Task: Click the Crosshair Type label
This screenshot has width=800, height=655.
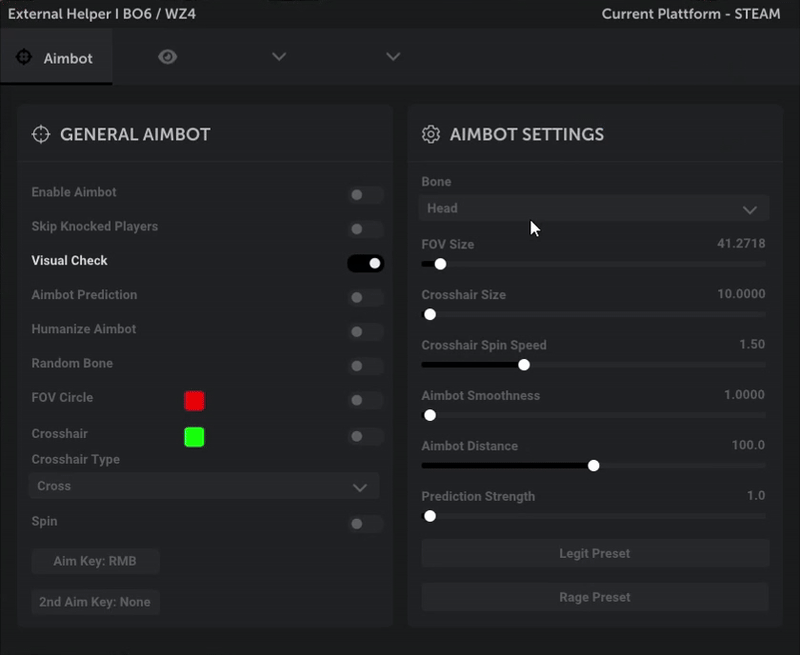Action: tap(76, 460)
